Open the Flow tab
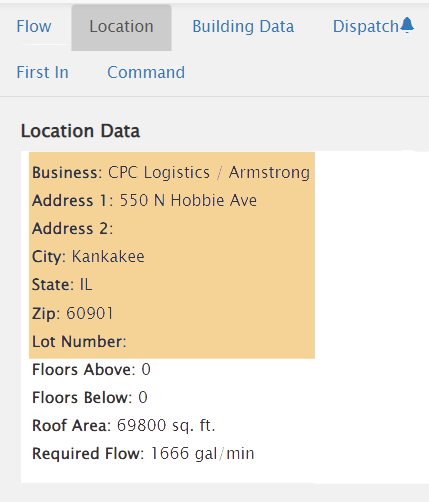The image size is (429, 502). pyautogui.click(x=34, y=26)
